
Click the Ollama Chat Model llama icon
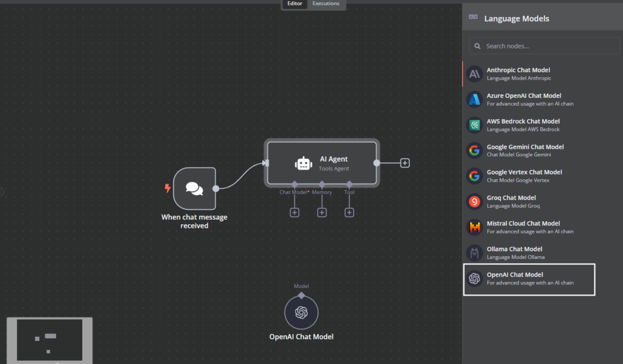coord(474,253)
